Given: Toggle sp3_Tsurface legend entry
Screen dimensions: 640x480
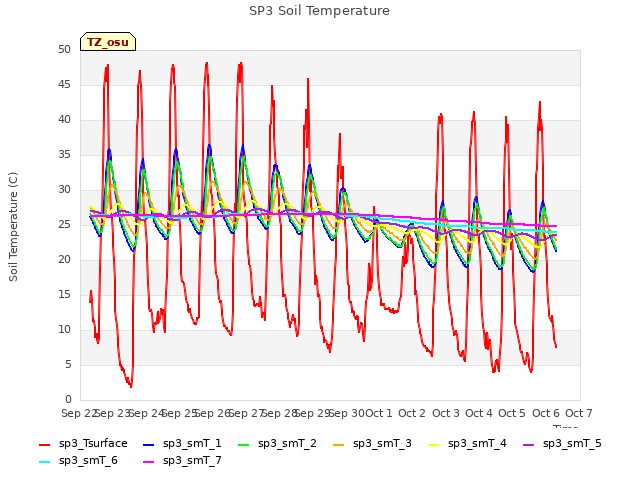Looking at the screenshot, I should point(83,444).
